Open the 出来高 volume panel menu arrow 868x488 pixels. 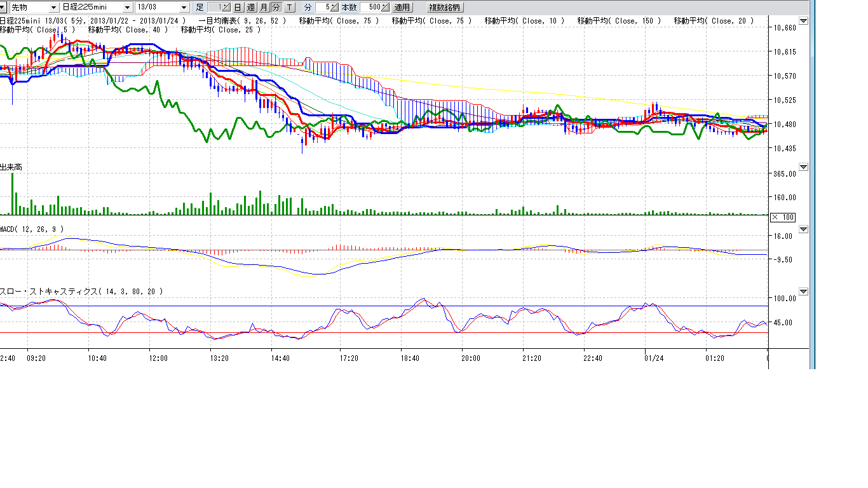tap(803, 167)
